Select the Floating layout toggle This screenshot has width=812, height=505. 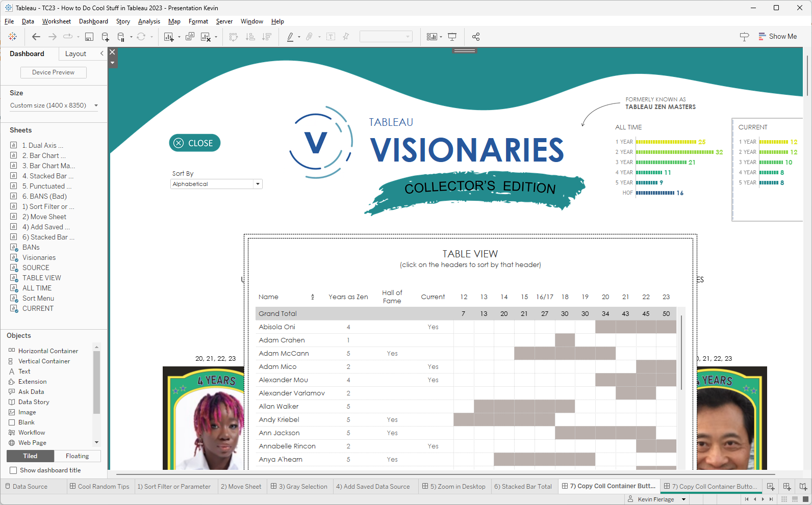(78, 456)
